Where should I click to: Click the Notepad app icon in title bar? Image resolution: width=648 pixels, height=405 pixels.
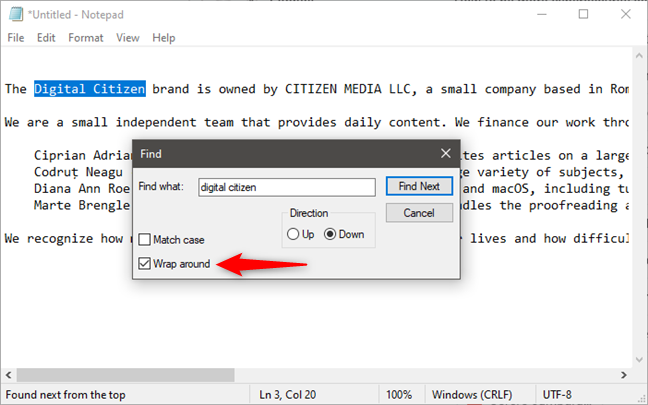click(x=16, y=14)
